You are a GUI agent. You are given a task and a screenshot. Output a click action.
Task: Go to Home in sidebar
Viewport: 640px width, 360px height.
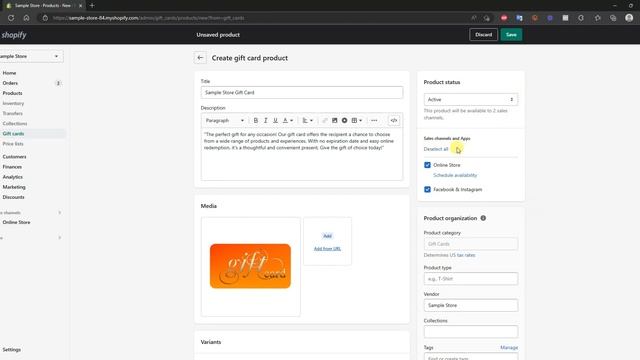point(9,73)
